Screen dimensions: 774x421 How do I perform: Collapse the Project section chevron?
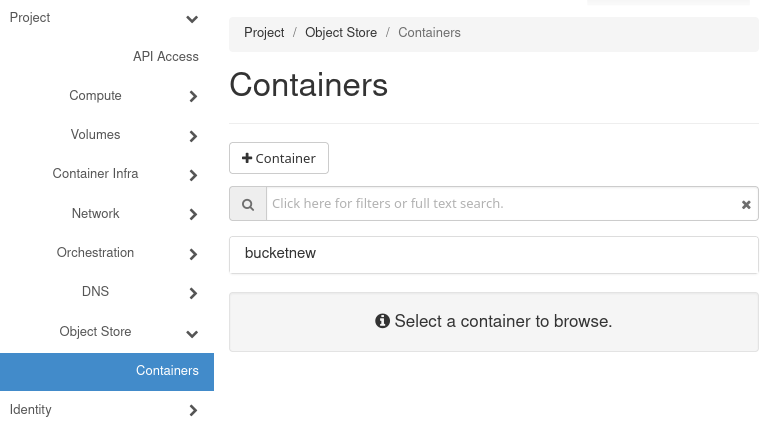[x=192, y=19]
